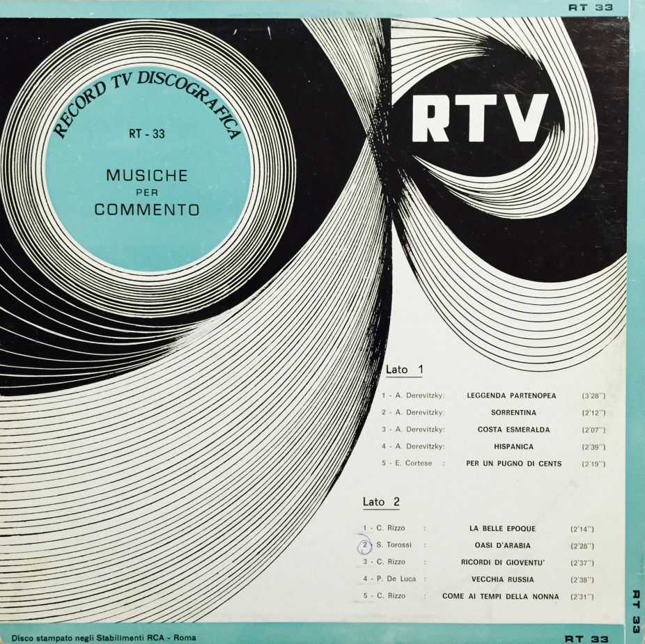This screenshot has height=644, width=645.
Task: Click the 'SORRENTINA' track title
Action: [x=513, y=412]
